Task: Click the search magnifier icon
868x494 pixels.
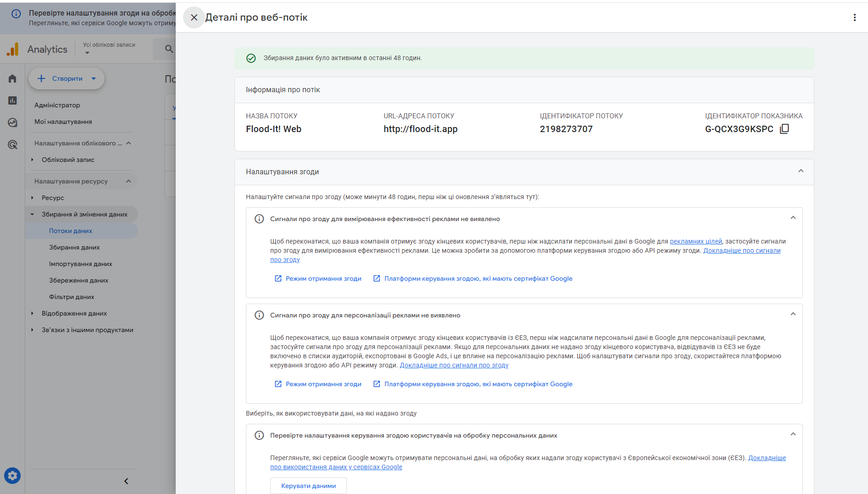Action: pyautogui.click(x=169, y=49)
